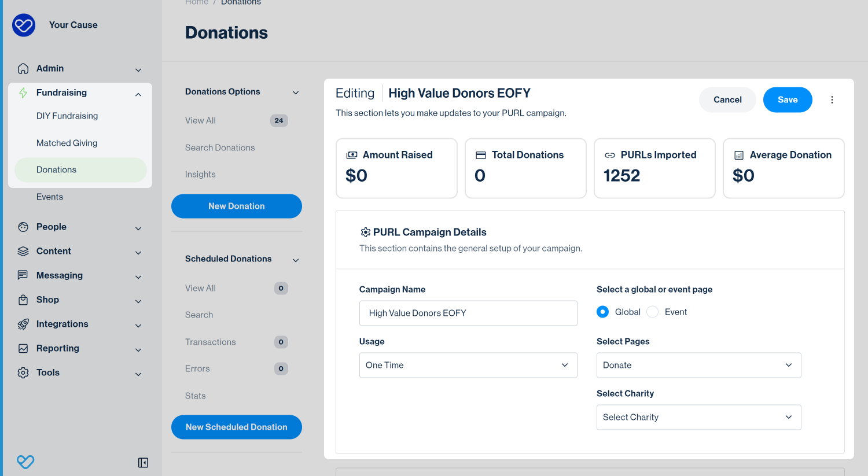Click the Integrations rocket icon
Image resolution: width=868 pixels, height=476 pixels.
pos(23,324)
